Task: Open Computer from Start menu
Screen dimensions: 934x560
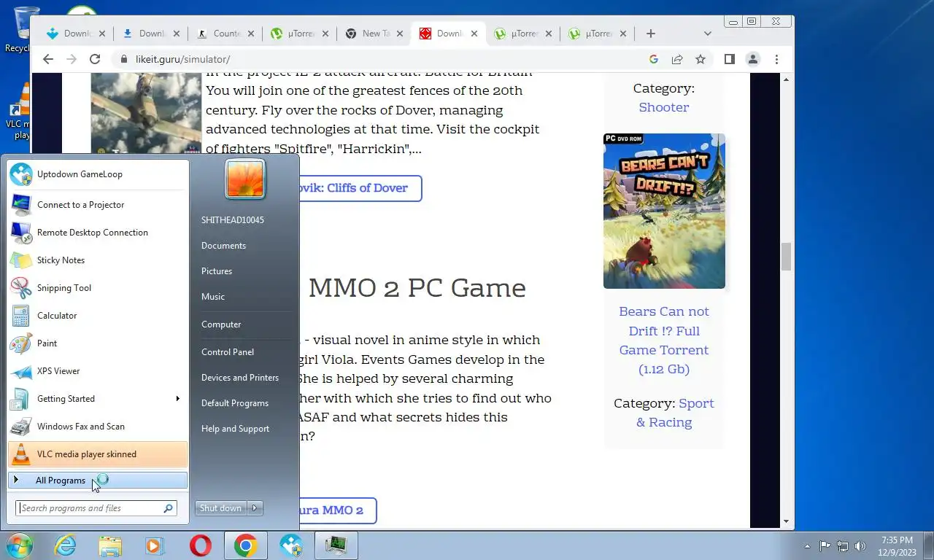Action: [221, 324]
